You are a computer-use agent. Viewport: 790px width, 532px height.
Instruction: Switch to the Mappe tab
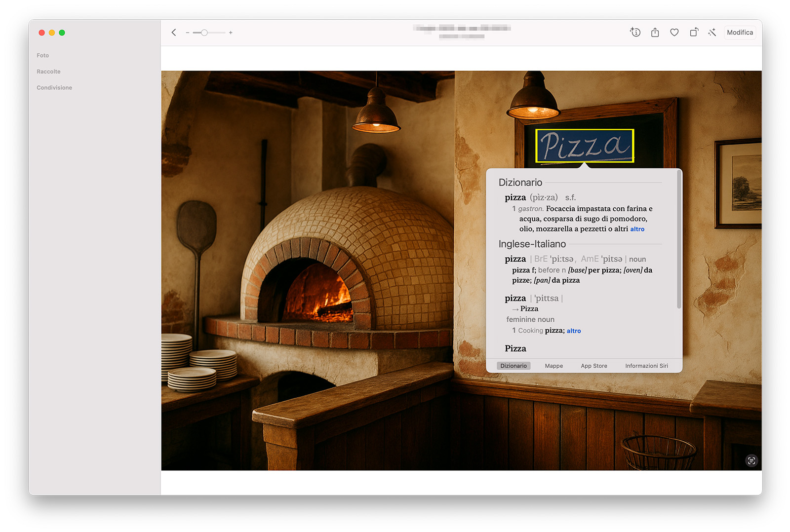553,366
